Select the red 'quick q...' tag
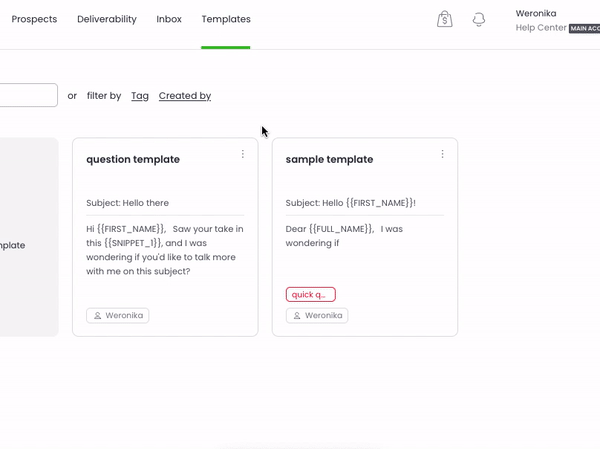This screenshot has width=600, height=449. point(310,294)
